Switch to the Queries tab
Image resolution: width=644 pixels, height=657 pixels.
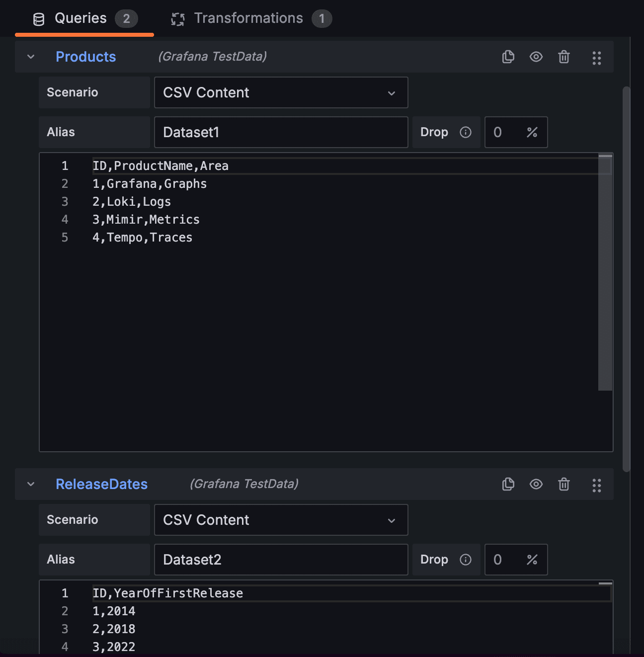click(x=84, y=19)
